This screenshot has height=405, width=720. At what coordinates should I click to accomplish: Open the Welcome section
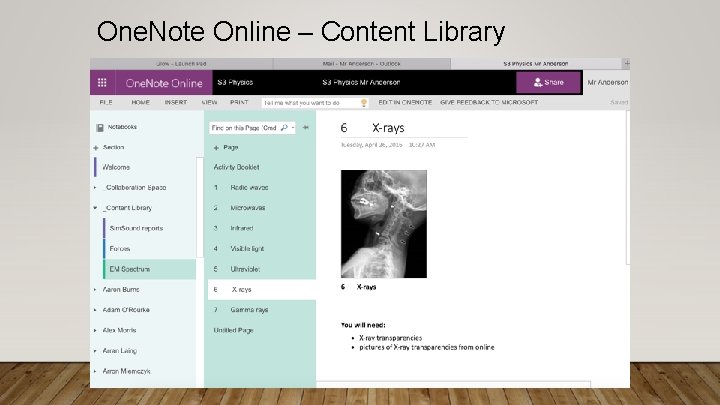click(x=116, y=168)
